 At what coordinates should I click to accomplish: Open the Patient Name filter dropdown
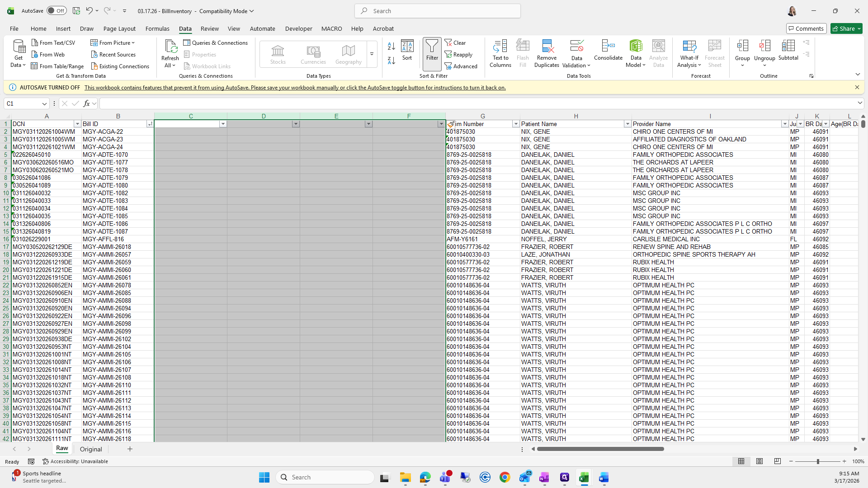point(627,124)
